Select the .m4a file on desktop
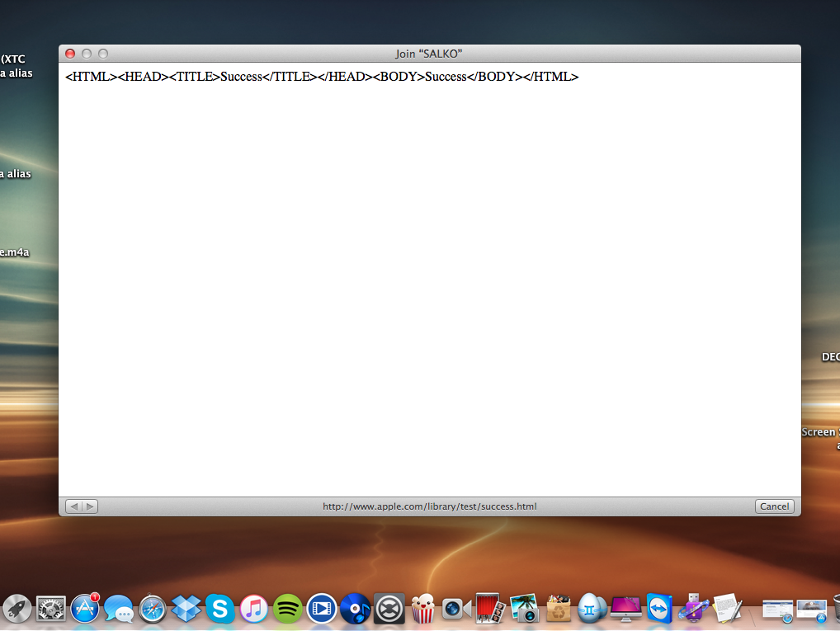840x631 pixels. pos(15,252)
